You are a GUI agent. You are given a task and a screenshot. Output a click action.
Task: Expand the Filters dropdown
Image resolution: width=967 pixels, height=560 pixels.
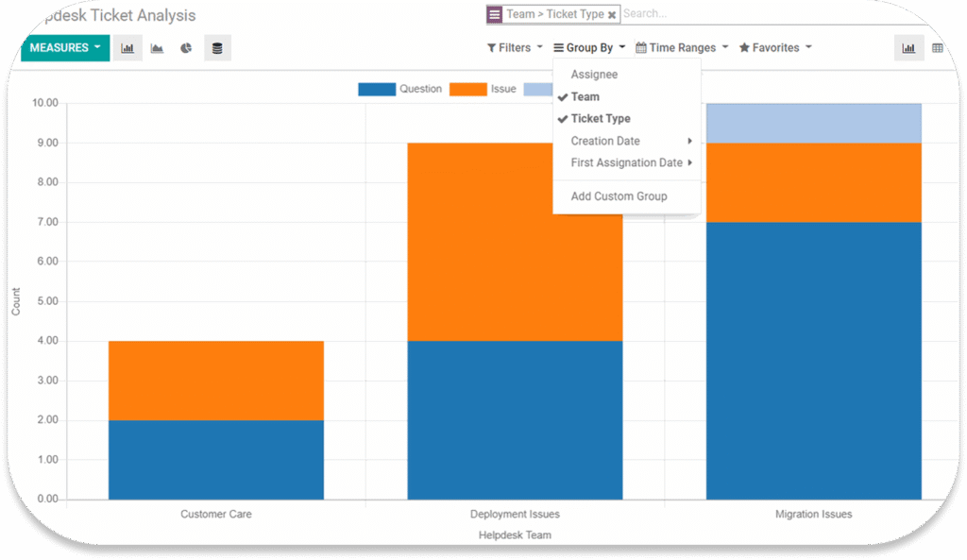tap(515, 47)
